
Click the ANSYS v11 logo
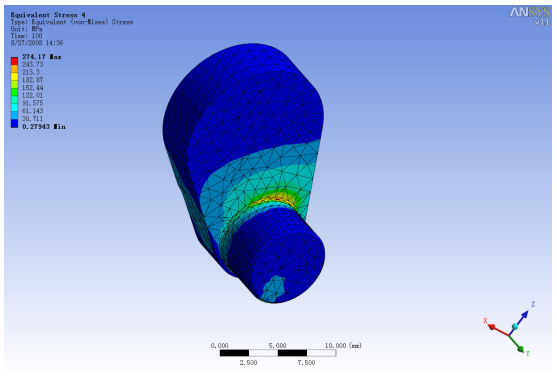530,16
